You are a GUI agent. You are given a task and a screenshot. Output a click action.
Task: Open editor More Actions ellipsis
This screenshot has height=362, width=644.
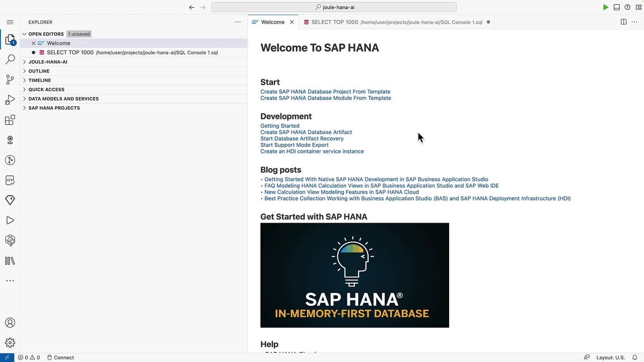(635, 22)
